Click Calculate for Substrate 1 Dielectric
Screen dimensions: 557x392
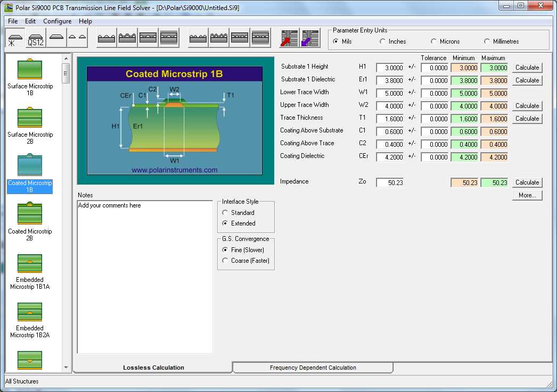527,80
